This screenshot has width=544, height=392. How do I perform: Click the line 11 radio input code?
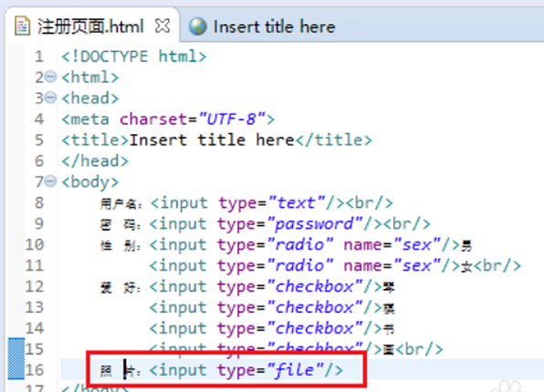click(305, 266)
